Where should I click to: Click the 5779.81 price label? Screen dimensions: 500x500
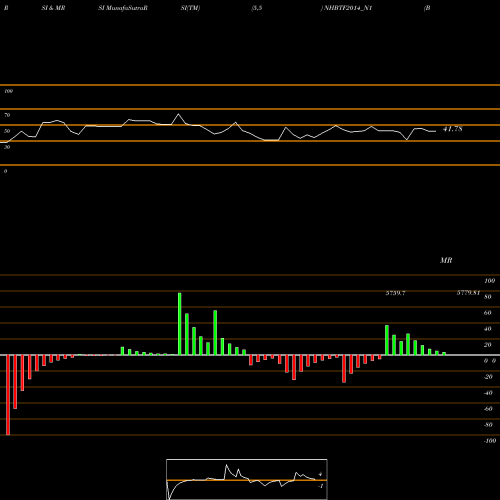coord(468,293)
